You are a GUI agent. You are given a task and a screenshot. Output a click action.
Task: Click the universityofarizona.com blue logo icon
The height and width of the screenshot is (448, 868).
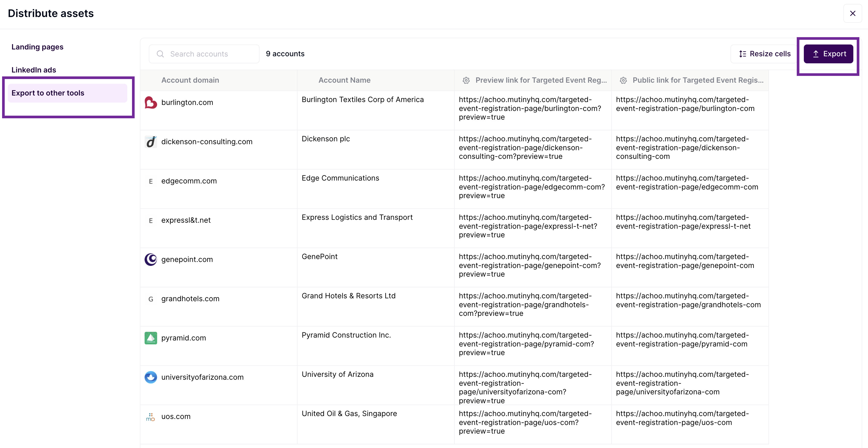(x=151, y=377)
